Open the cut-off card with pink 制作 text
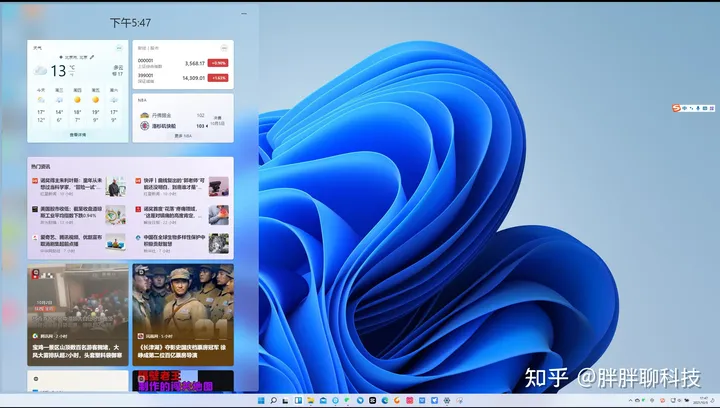The height and width of the screenshot is (408, 720). pos(183,381)
